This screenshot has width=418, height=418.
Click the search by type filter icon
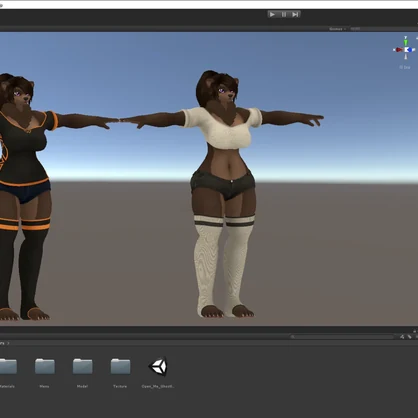pos(402,337)
